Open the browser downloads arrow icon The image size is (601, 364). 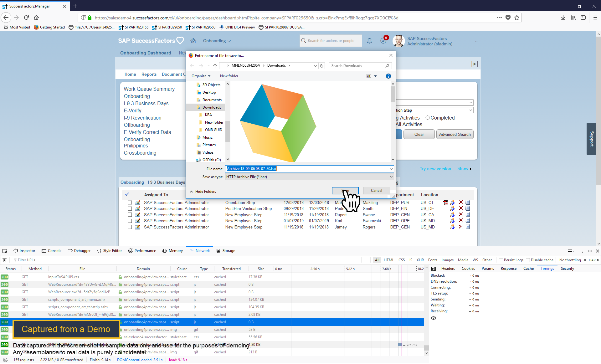pos(563,18)
